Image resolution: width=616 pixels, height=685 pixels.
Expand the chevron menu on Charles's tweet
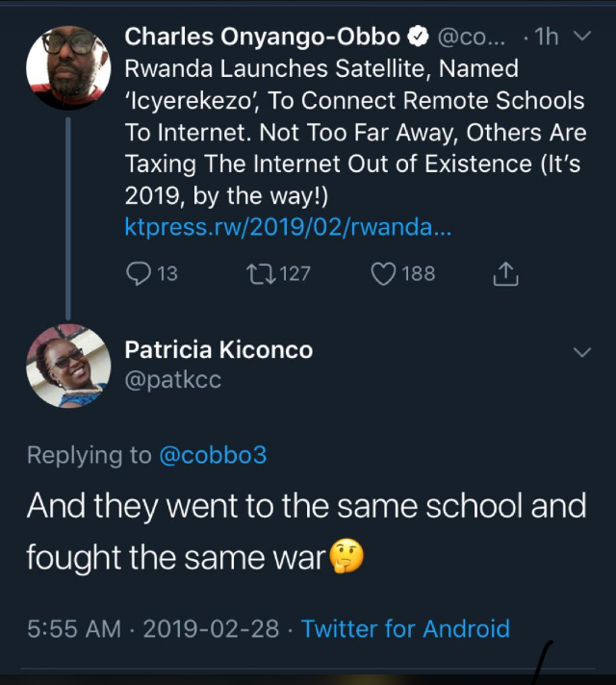pos(582,37)
